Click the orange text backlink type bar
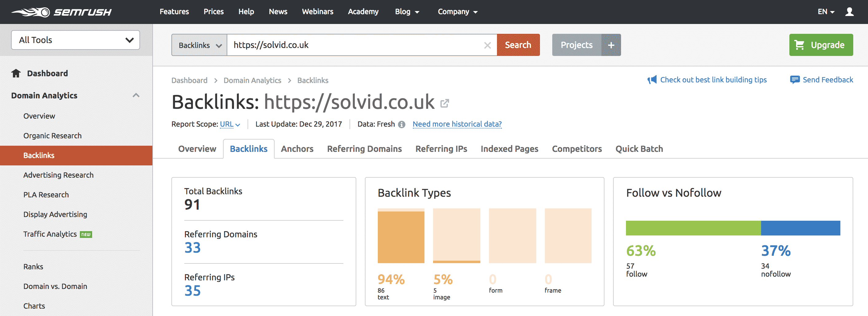Screen dimensions: 868x316 pos(401,237)
